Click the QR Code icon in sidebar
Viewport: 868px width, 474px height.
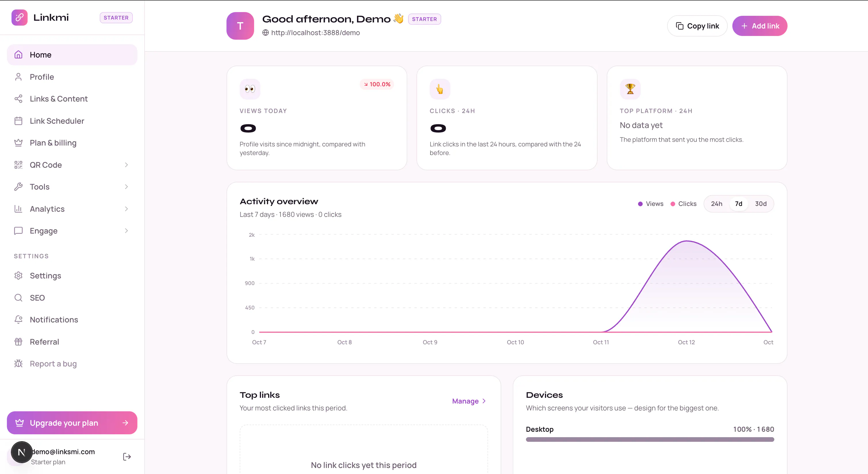pyautogui.click(x=18, y=165)
